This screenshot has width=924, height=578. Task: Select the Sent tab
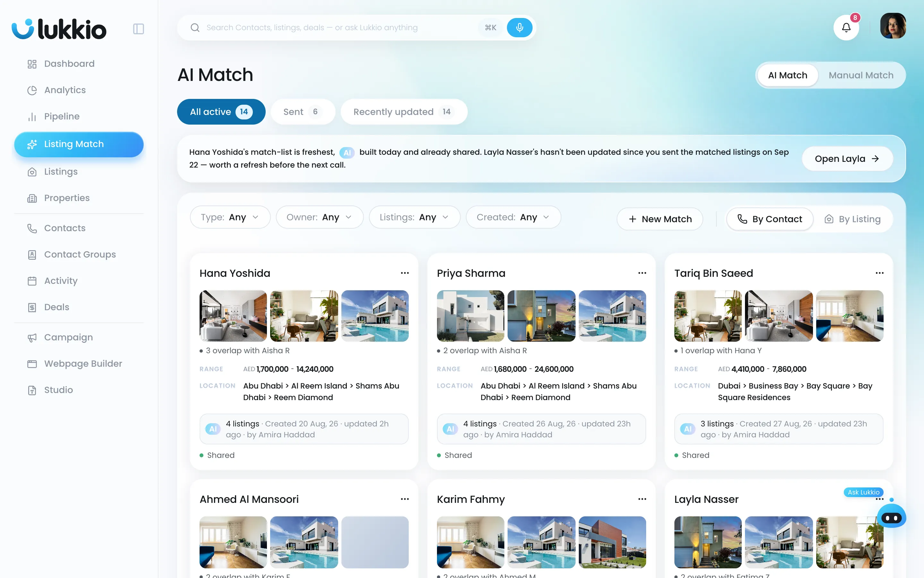(x=303, y=112)
